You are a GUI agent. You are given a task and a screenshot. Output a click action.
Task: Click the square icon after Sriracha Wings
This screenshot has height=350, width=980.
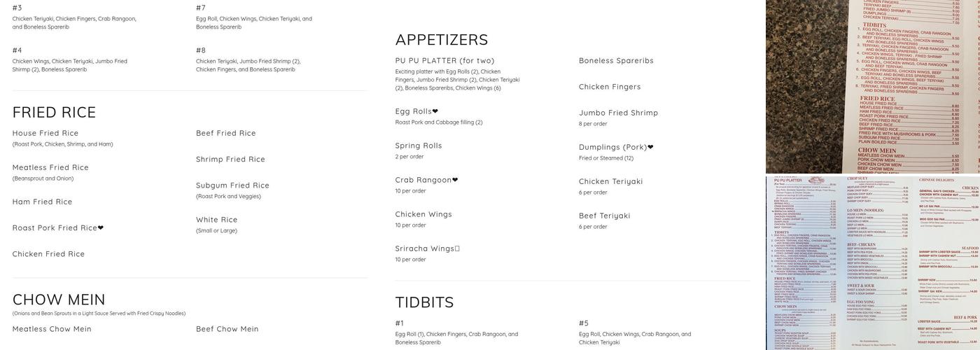457,248
